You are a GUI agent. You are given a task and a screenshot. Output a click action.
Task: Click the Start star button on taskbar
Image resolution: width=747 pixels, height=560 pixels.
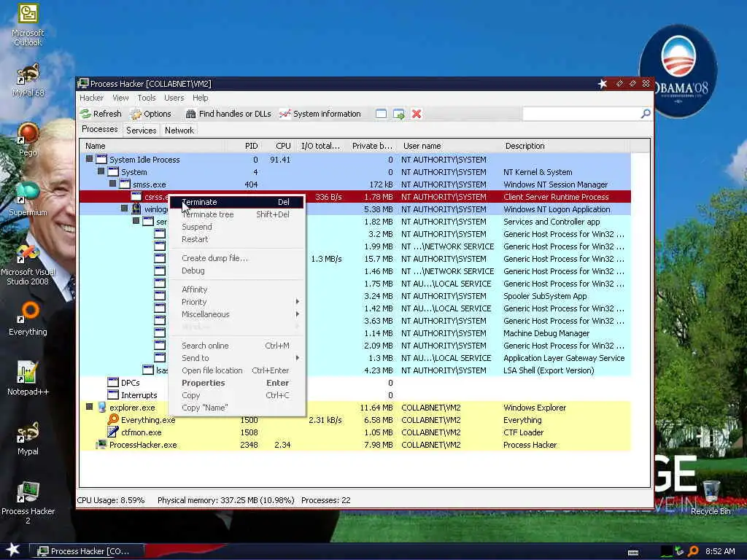pyautogui.click(x=13, y=550)
